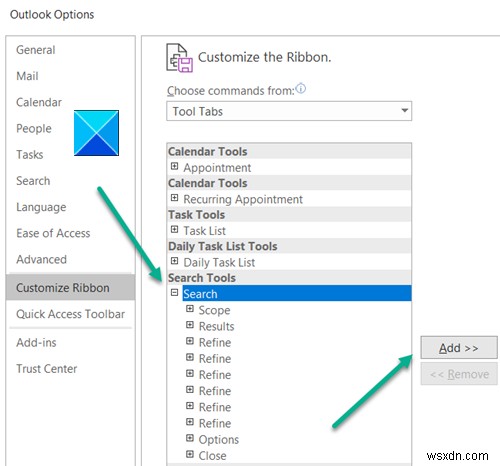500x466 pixels.
Task: Select the highlighted Search tab row
Action: pyautogui.click(x=297, y=293)
